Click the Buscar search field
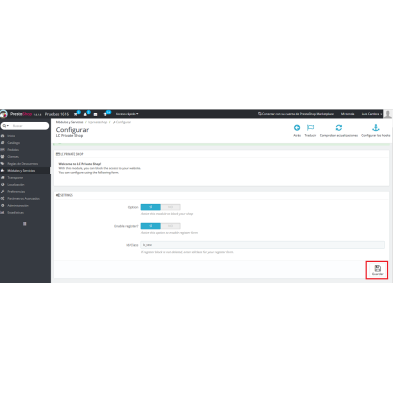Screen dimensions: 393x393 click(29, 126)
